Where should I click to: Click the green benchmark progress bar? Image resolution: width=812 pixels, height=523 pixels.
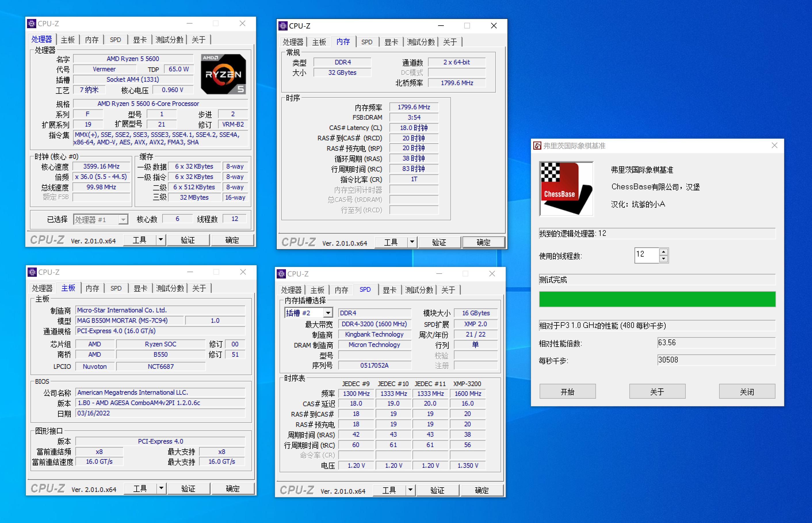click(657, 299)
